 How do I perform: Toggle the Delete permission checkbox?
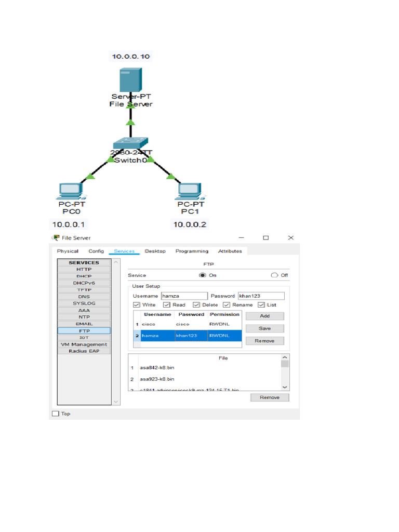coord(196,304)
